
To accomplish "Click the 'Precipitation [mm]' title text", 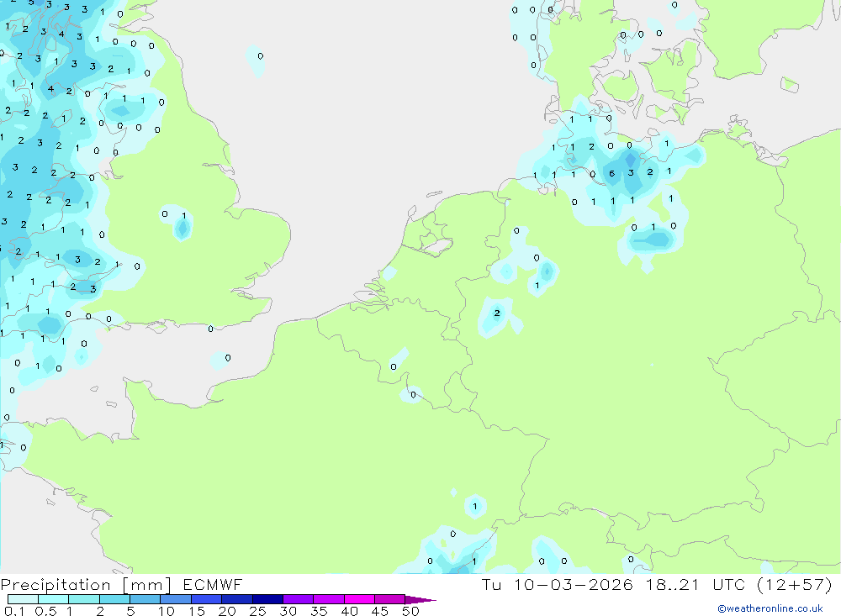I will click(x=86, y=585).
